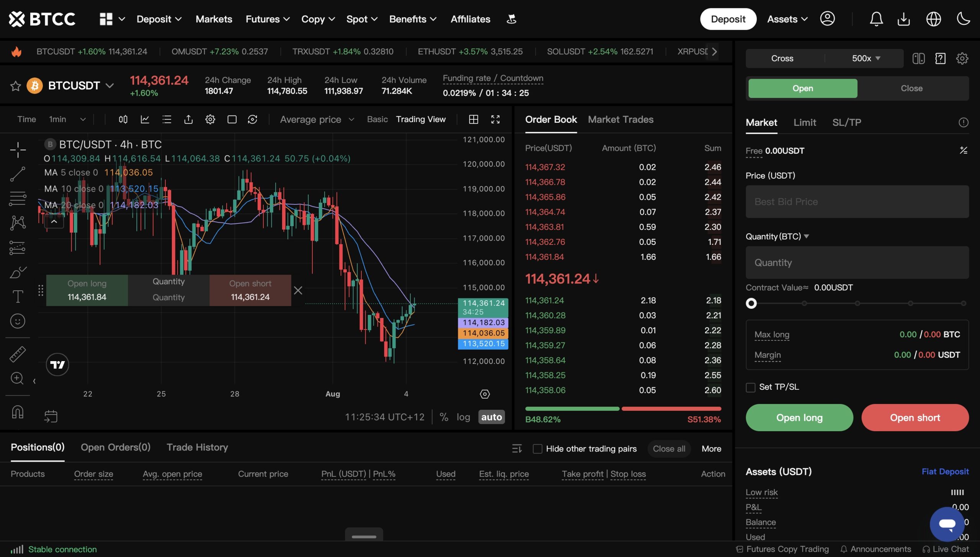Screen dimensions: 980x557
Task: Expand the BTCUSDT pair selector
Action: click(x=109, y=86)
